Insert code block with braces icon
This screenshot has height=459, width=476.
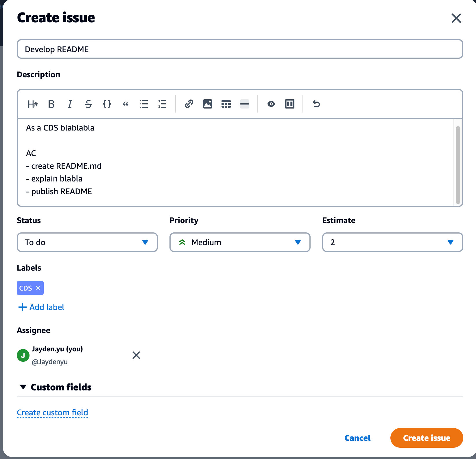click(107, 104)
